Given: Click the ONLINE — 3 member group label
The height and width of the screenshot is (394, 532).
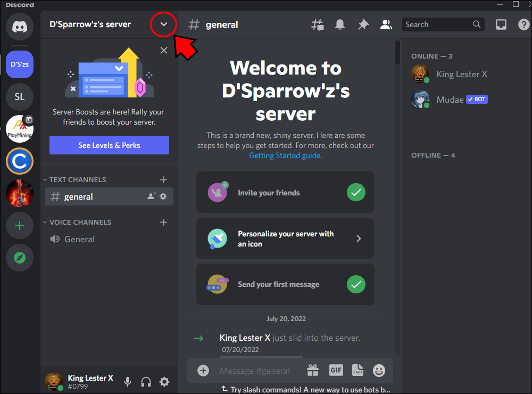Looking at the screenshot, I should point(431,56).
